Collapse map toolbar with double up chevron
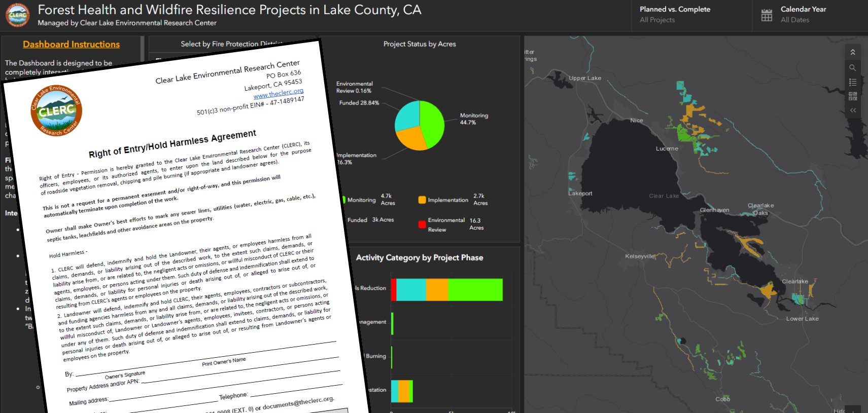Screen dimensions: 868x413 tap(852, 52)
